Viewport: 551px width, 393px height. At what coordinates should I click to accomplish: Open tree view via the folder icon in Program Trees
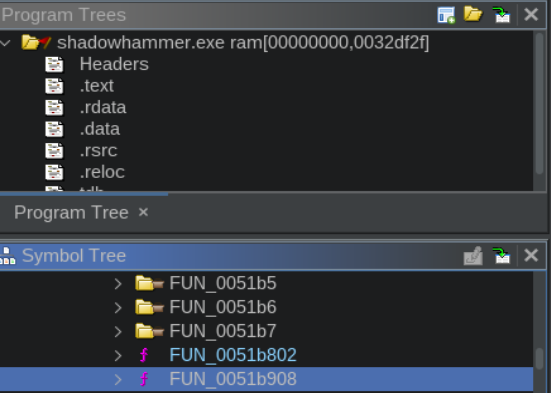(473, 14)
